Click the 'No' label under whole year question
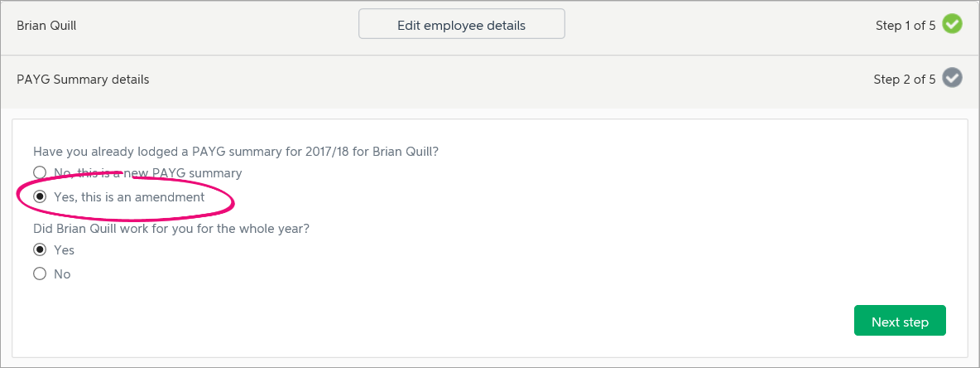The width and height of the screenshot is (980, 368). (x=62, y=274)
